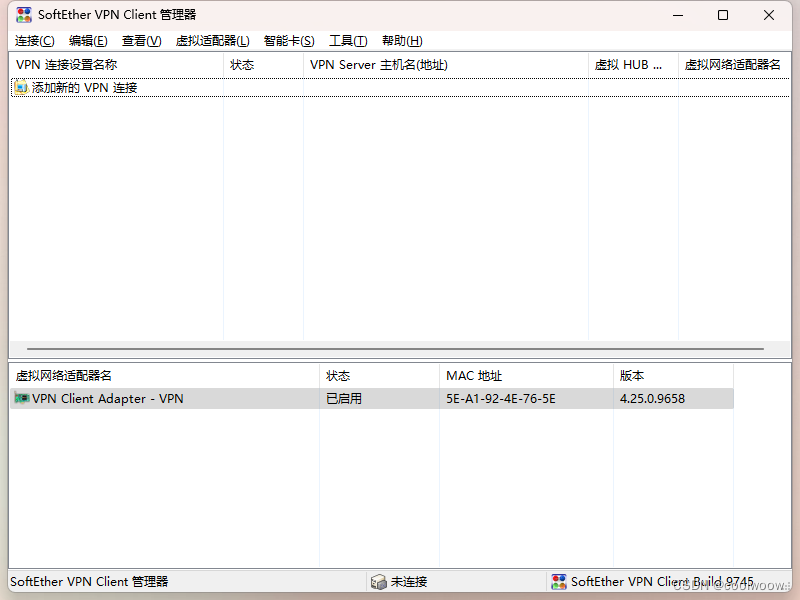Screen dimensions: 800x600
Task: Click the 添加新的 VPN 连接 icon
Action: pos(20,87)
